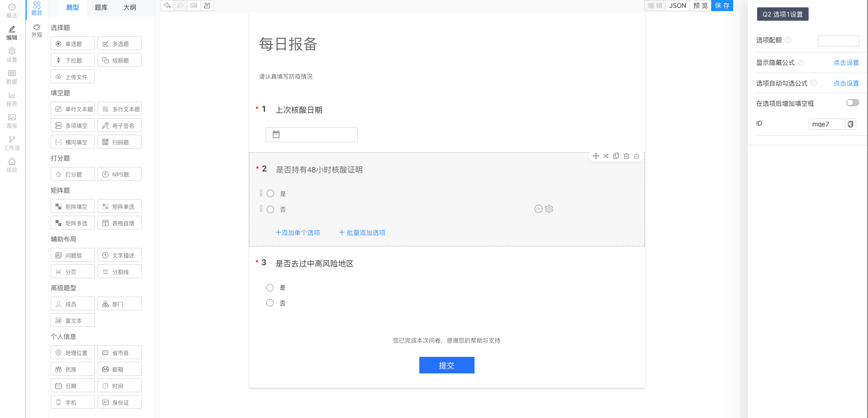Click 添加单个选项 to add an option

click(297, 233)
